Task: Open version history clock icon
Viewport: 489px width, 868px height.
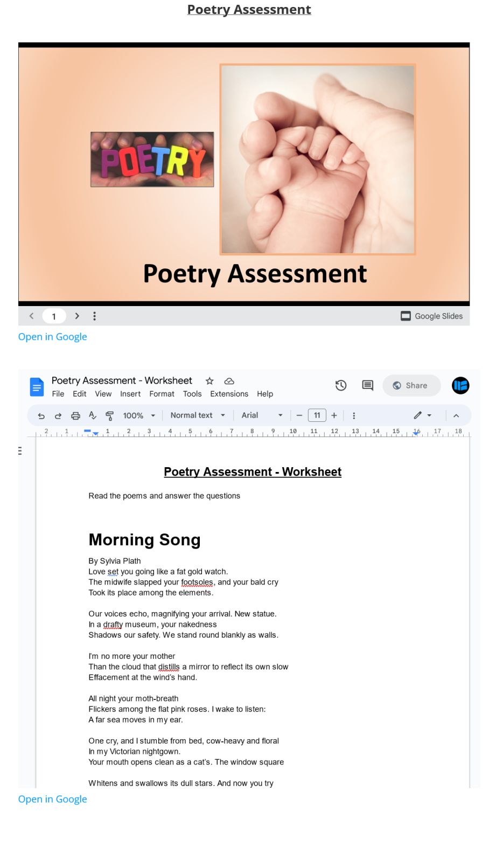Action: point(340,385)
